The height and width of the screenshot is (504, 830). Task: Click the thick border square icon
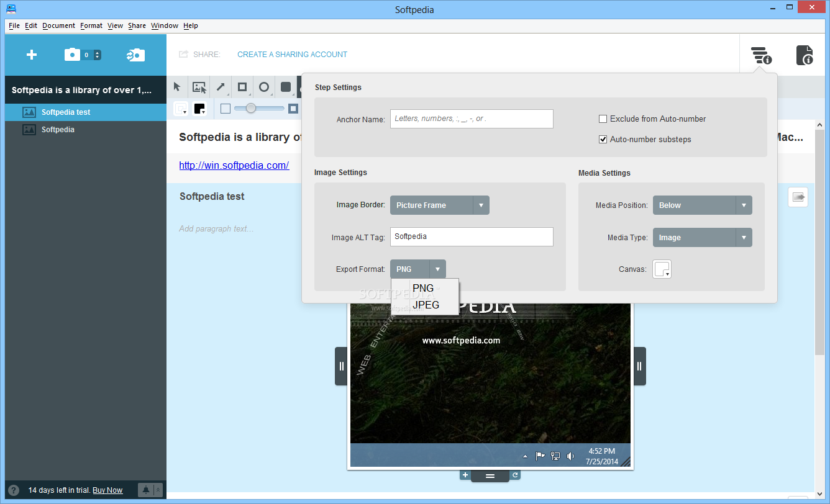[293, 109]
